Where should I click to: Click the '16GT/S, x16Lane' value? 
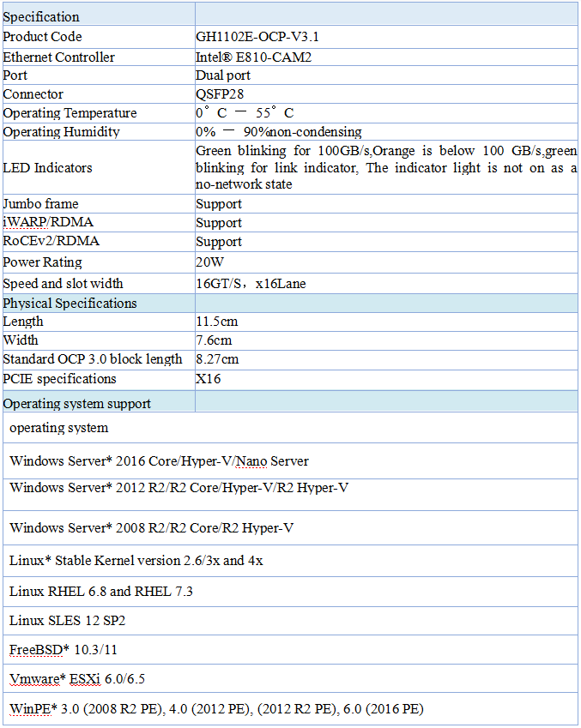[x=251, y=284]
